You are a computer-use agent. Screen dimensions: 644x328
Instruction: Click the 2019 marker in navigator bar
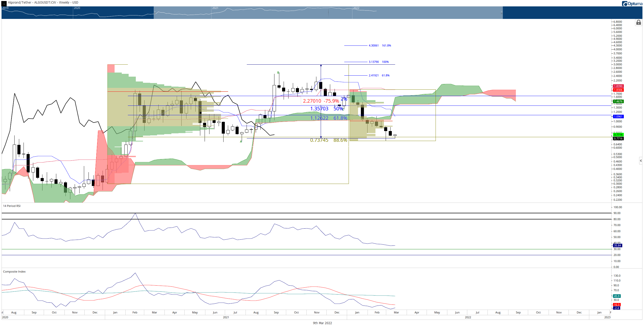point(5,8)
